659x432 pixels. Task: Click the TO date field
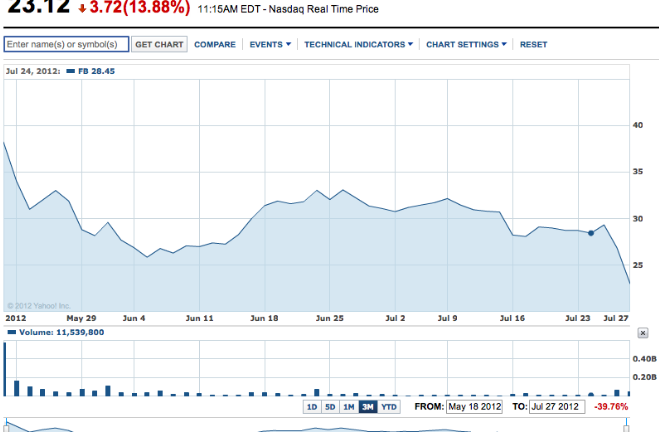pyautogui.click(x=557, y=407)
